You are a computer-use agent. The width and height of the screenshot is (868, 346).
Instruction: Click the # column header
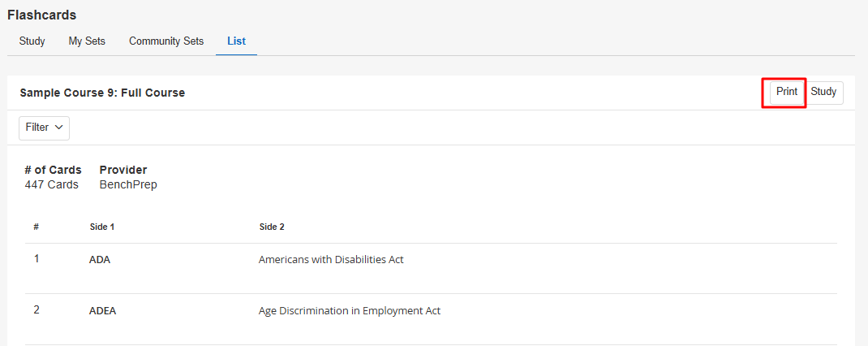36,227
